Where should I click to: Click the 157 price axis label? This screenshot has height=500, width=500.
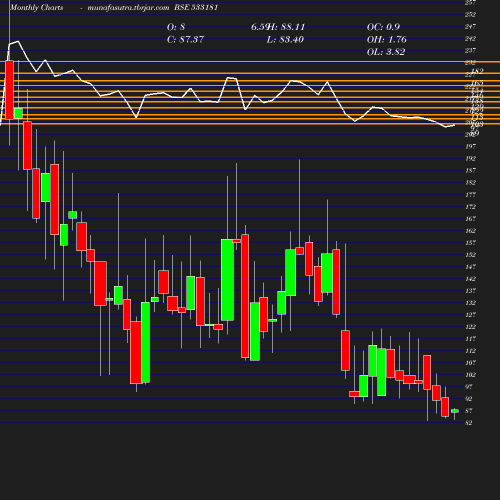click(x=470, y=243)
